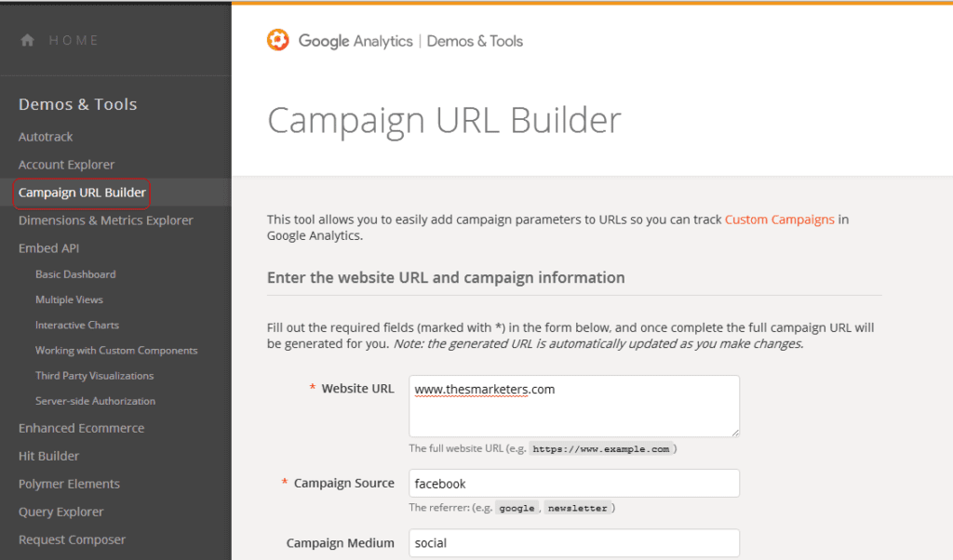
Task: Click the Campaign Source field label
Action: click(344, 484)
